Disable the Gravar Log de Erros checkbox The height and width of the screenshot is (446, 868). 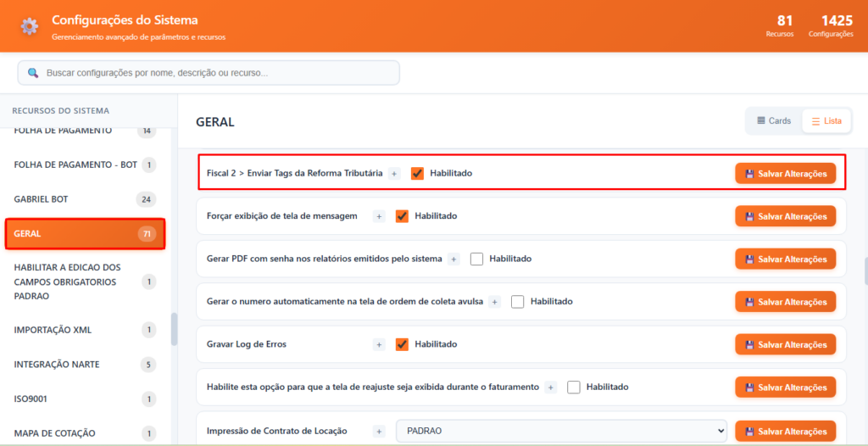pyautogui.click(x=402, y=344)
